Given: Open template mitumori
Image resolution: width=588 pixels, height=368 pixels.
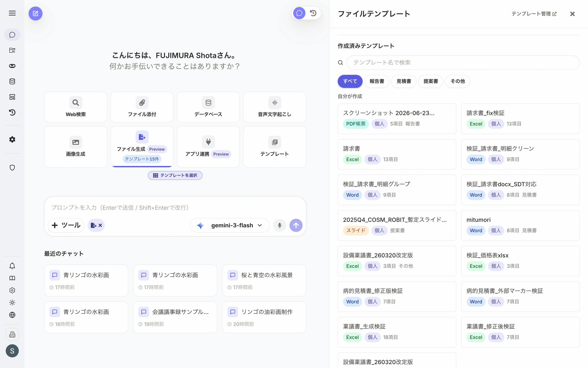Looking at the screenshot, I should click(x=520, y=225).
